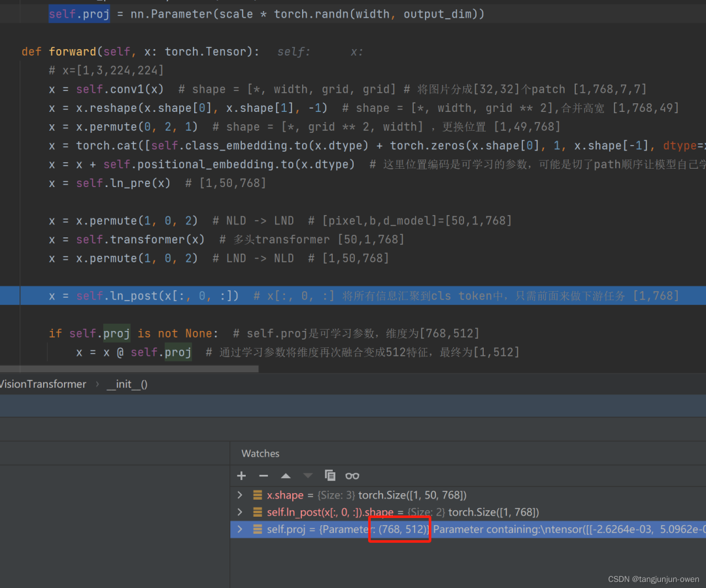This screenshot has width=706, height=588.
Task: Remove selected watch with minus icon
Action: pos(263,476)
